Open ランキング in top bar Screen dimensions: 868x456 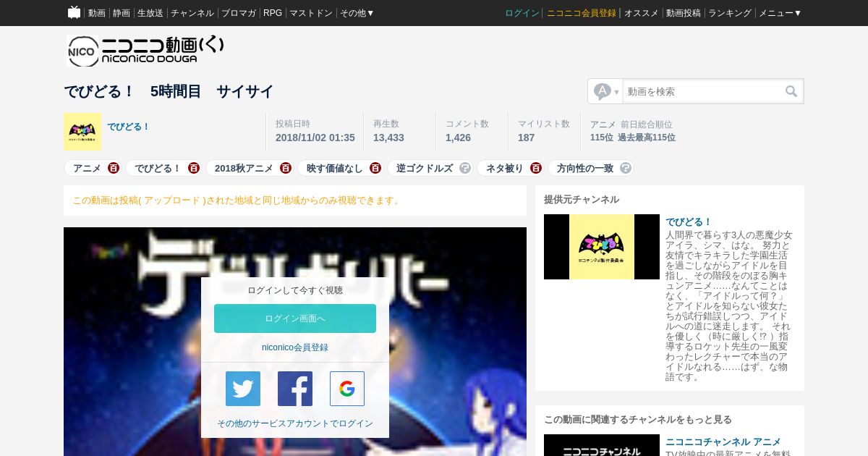(730, 13)
